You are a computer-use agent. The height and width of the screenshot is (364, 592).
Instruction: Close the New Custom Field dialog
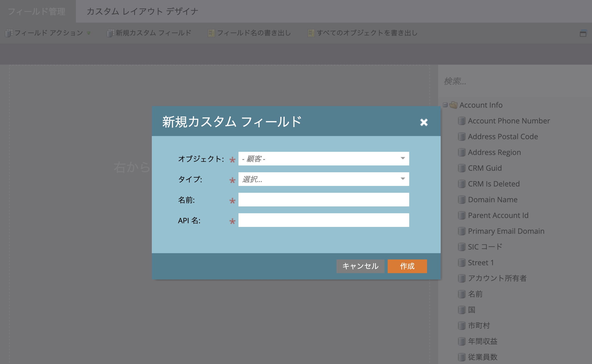424,122
